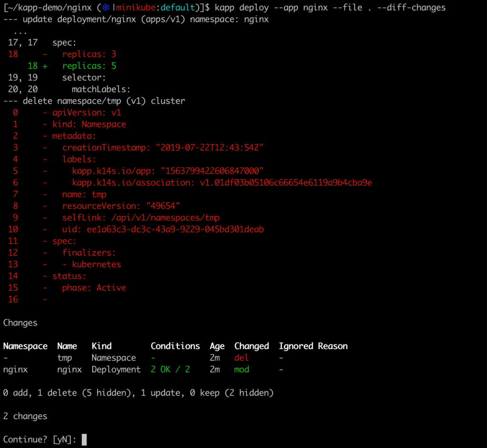Click the 'Deployment' kind in the nginx row
The width and height of the screenshot is (487, 448).
point(116,369)
